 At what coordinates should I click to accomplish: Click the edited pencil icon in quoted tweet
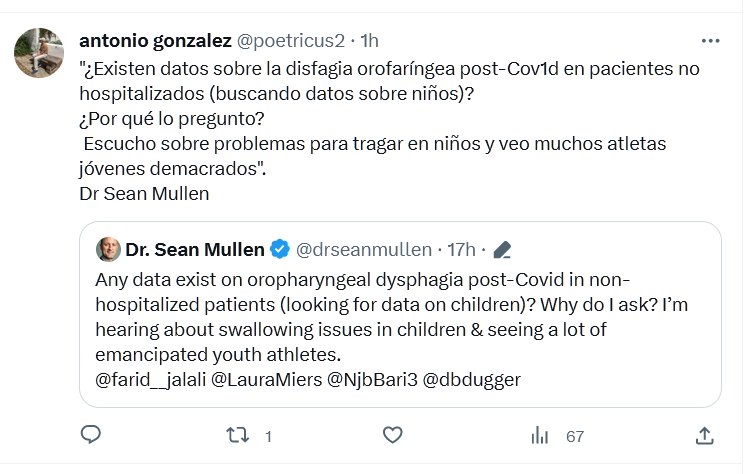(x=503, y=249)
